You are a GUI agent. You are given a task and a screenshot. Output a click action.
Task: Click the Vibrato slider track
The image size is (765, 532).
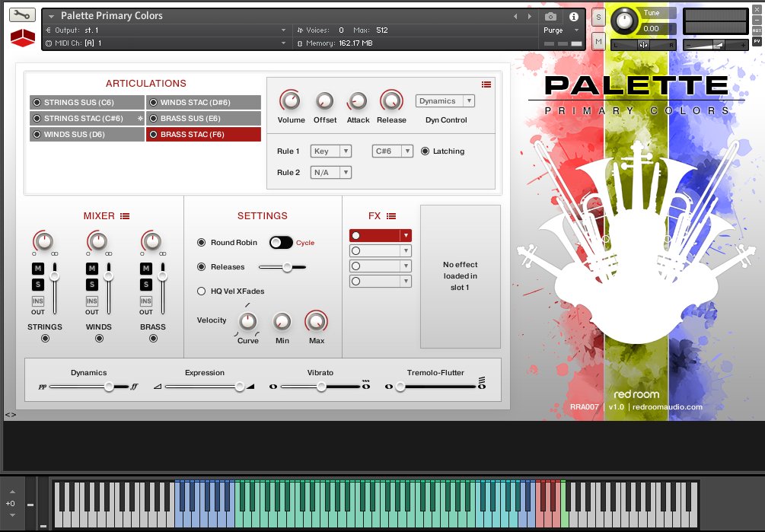[x=321, y=387]
